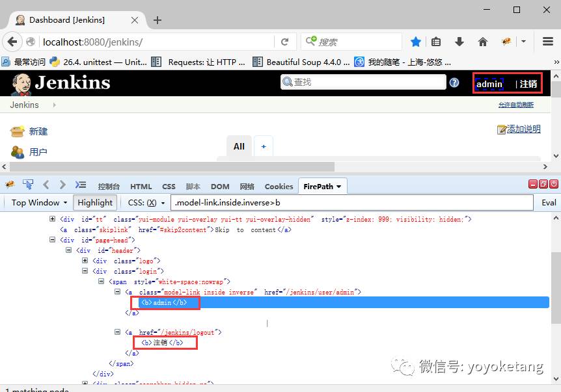Click the 新建 new item icon
561x392 pixels.
(x=17, y=131)
